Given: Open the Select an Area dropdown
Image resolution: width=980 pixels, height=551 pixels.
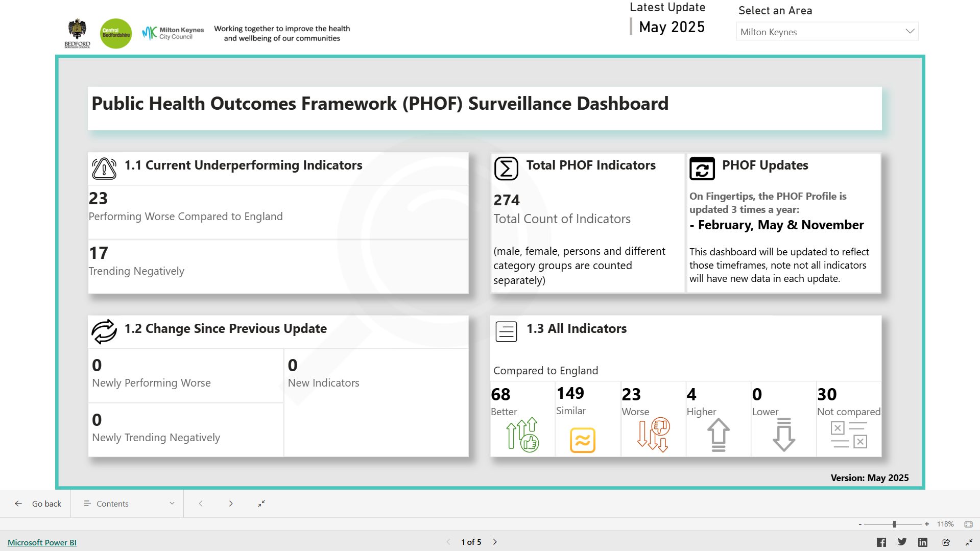Looking at the screenshot, I should click(x=827, y=32).
